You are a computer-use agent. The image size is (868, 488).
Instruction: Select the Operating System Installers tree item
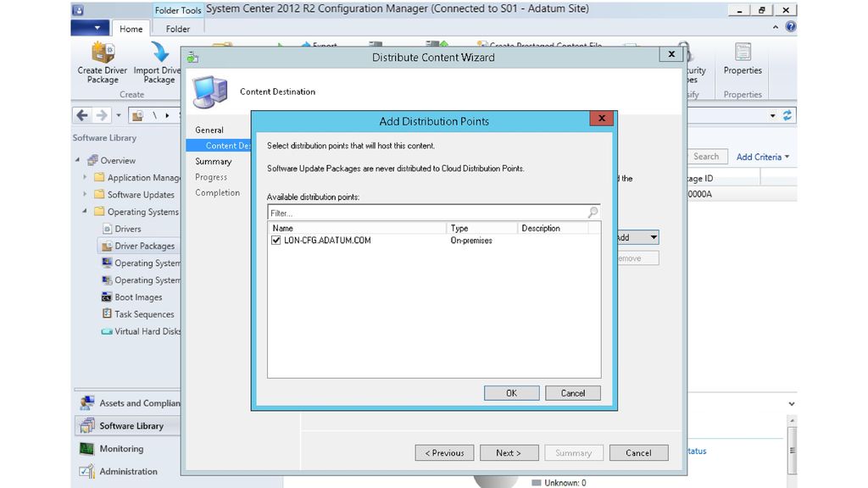[142, 280]
